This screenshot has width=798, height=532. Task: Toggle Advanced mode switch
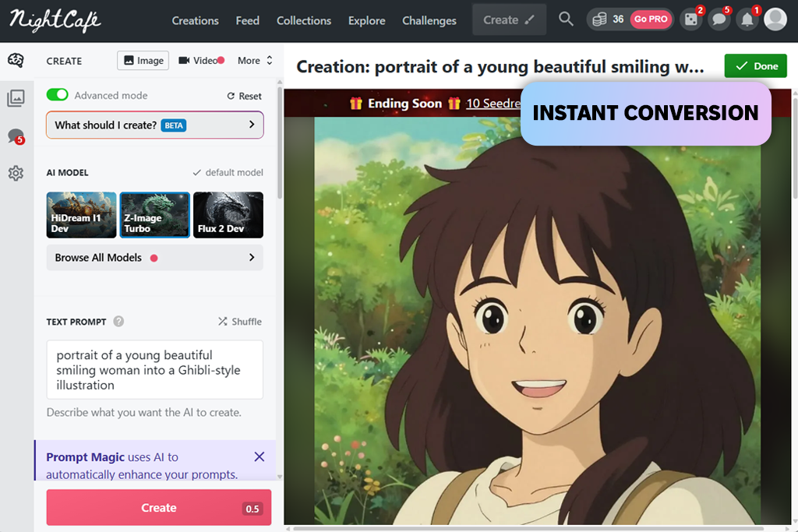coord(57,94)
